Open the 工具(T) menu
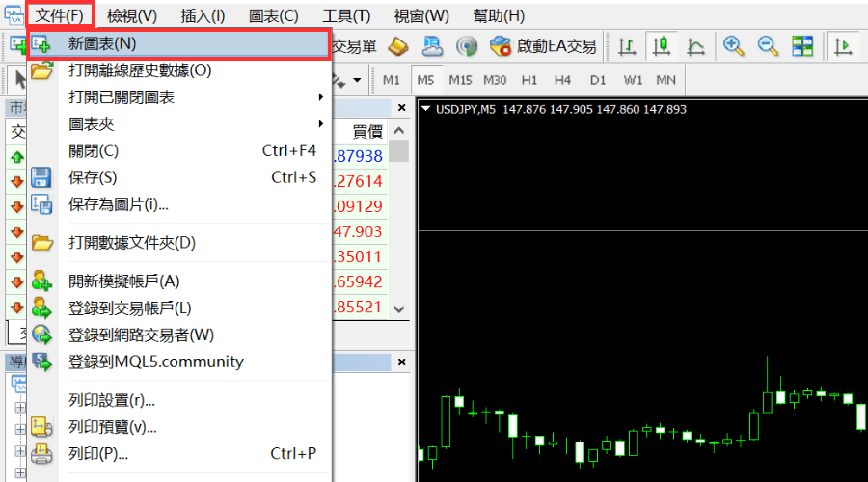 coord(346,15)
